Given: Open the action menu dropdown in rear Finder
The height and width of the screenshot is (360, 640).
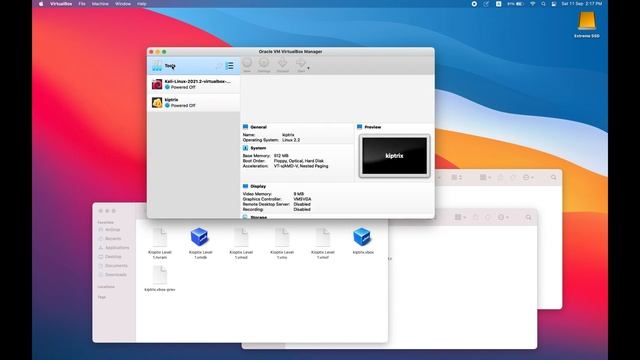Looking at the screenshot, I should pyautogui.click(x=528, y=178).
